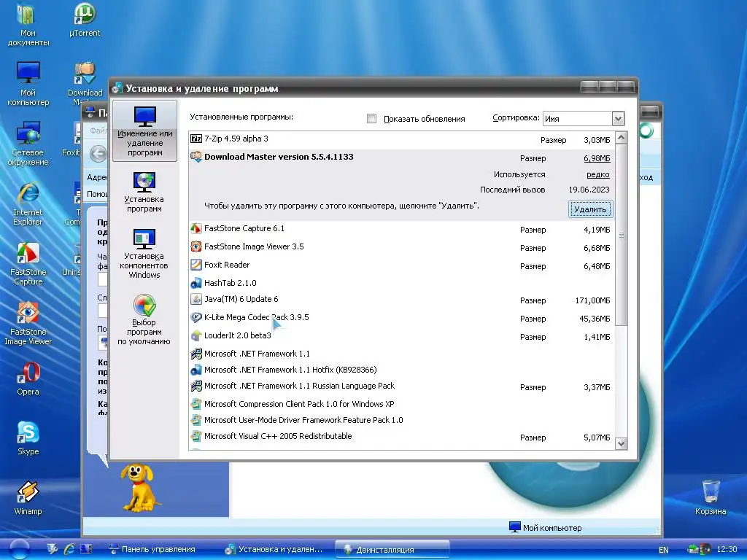Switch to Деинсталляция taskbar button
Viewport: 747px width, 560px height.
[392, 549]
